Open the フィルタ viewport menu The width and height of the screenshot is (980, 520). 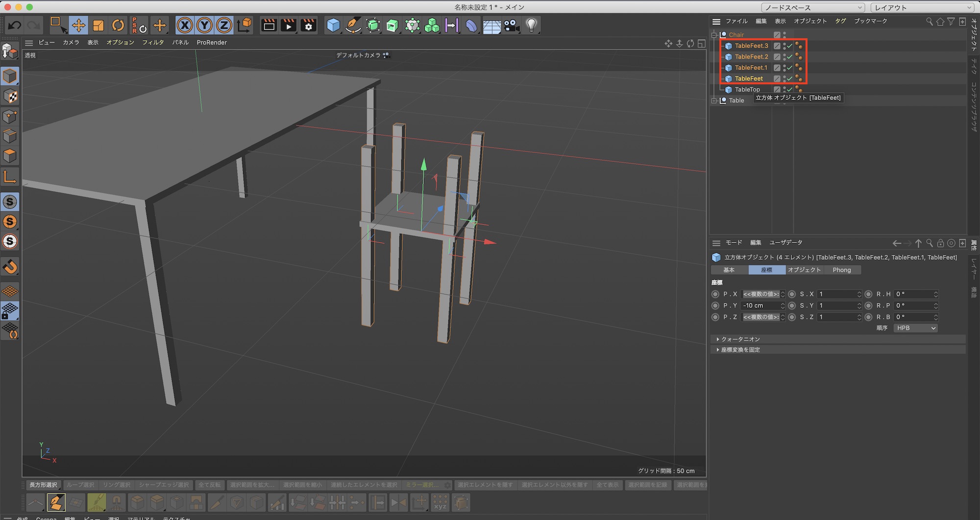[153, 43]
